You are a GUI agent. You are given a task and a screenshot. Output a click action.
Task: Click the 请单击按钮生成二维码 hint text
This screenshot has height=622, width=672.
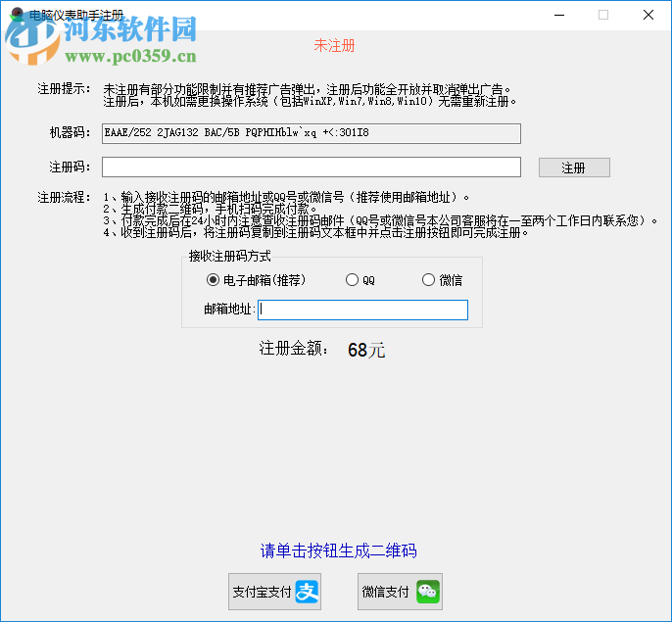[x=339, y=550]
